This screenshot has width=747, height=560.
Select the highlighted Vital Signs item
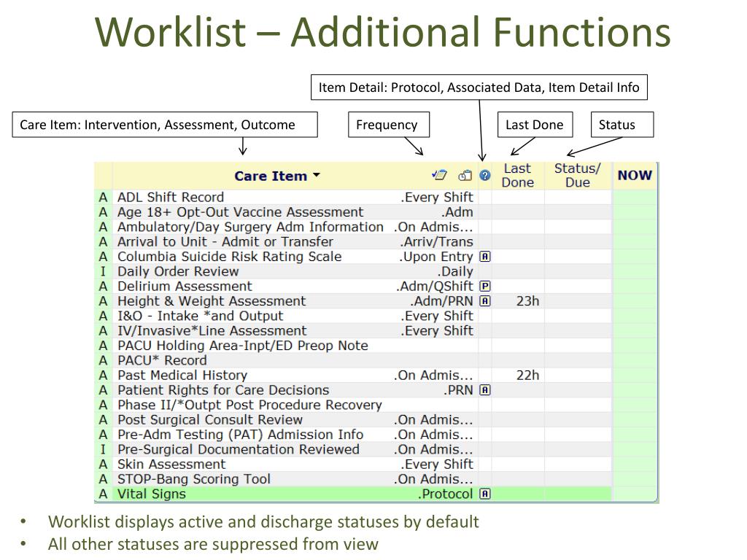click(152, 494)
